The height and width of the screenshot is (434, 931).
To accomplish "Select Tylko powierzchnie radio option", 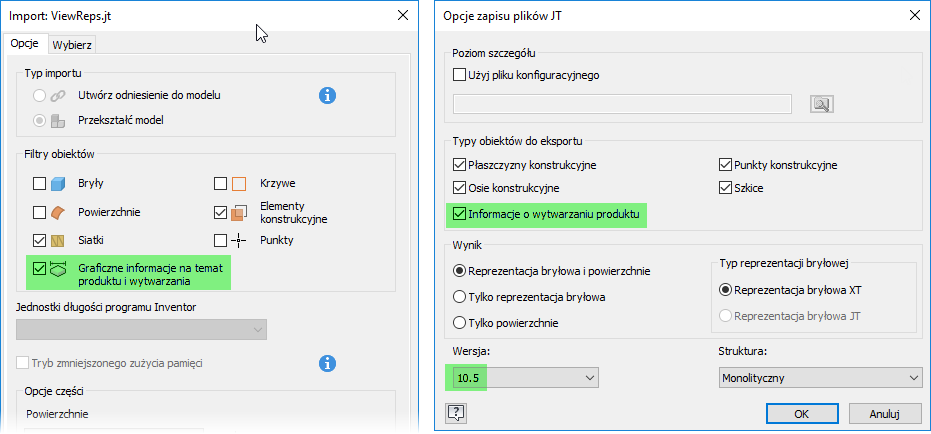I will tap(460, 323).
